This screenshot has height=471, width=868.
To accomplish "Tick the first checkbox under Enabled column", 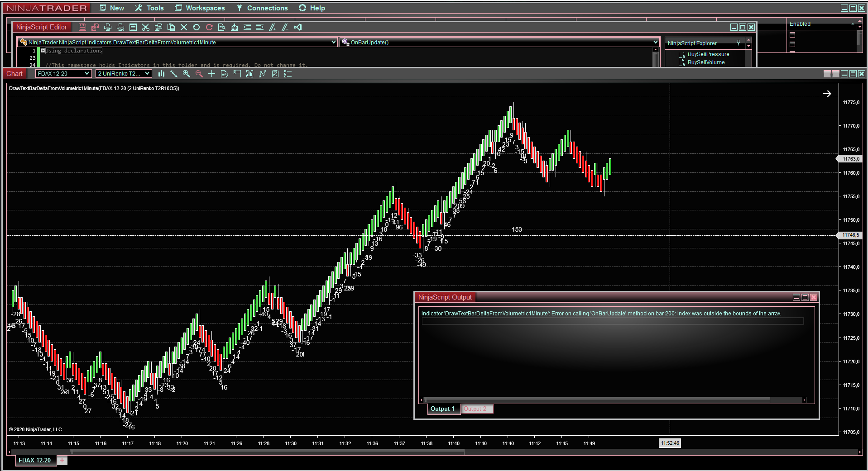I will click(x=792, y=35).
